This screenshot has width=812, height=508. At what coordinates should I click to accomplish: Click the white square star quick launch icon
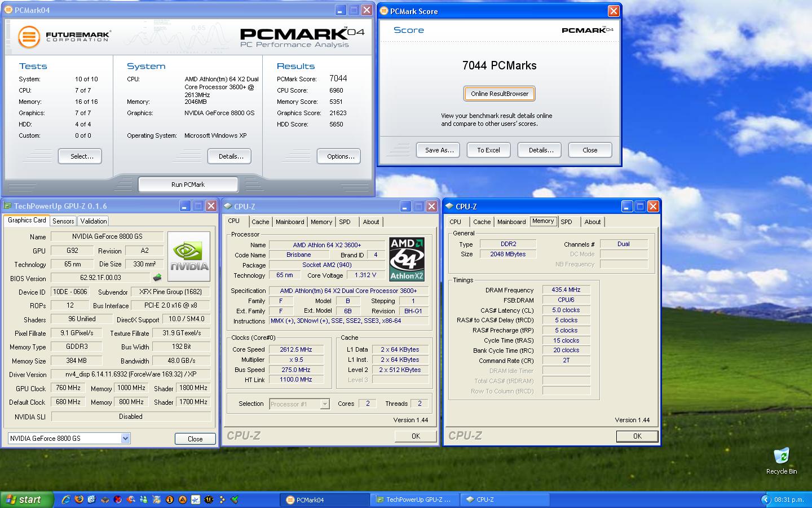click(x=196, y=500)
